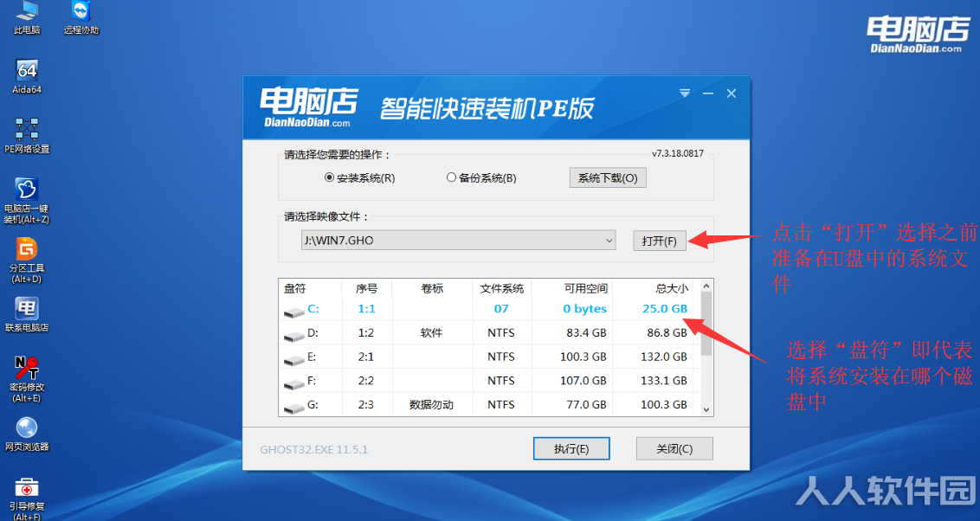Viewport: 980px width, 521px height.
Task: Open 网页浏览器 desktop icon
Action: 27,434
